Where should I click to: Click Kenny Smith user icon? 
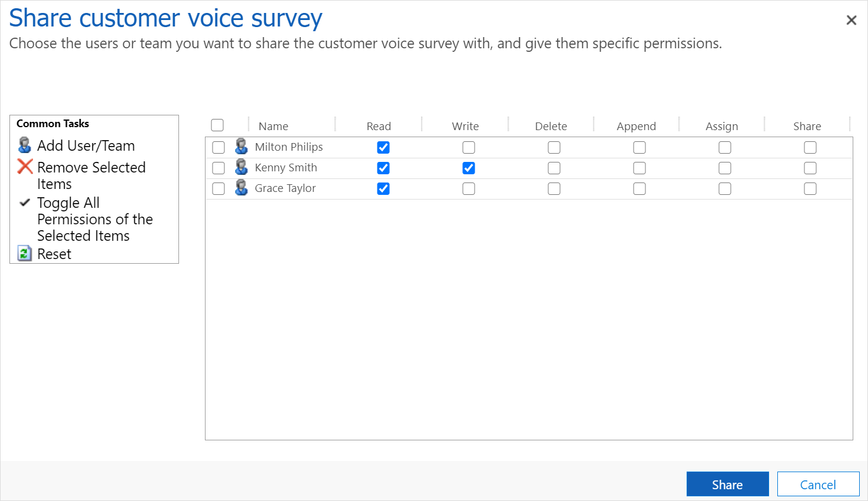[241, 167]
